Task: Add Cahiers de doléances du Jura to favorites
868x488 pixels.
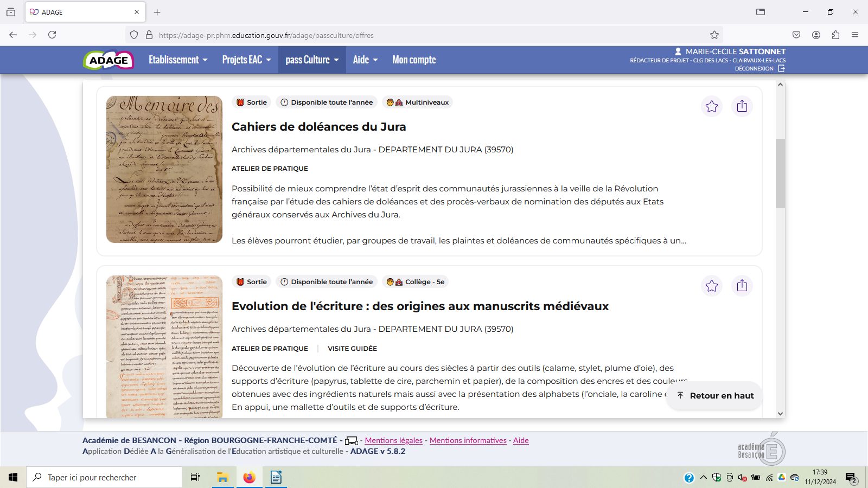Action: [712, 106]
